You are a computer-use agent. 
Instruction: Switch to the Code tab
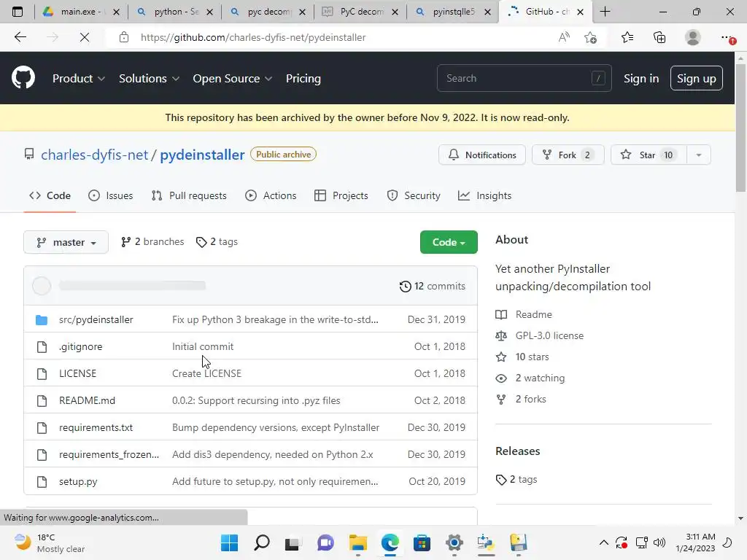[x=50, y=195]
